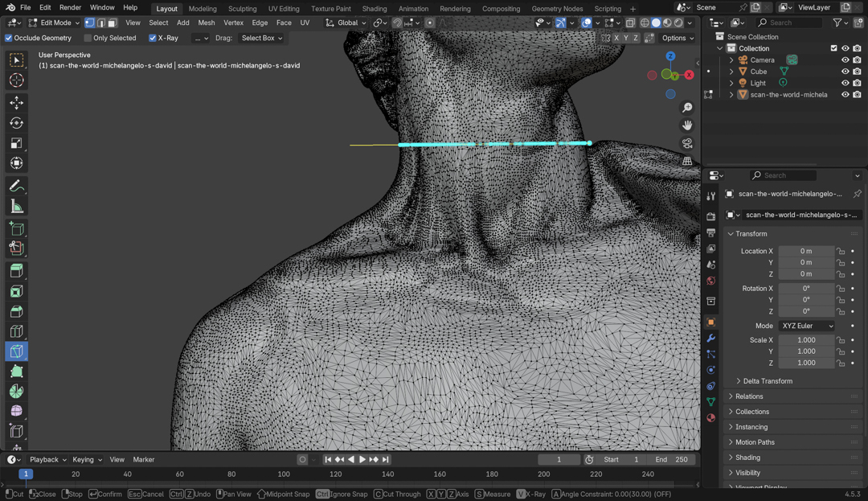Open the Mesh menu
The image size is (868, 501).
(207, 23)
